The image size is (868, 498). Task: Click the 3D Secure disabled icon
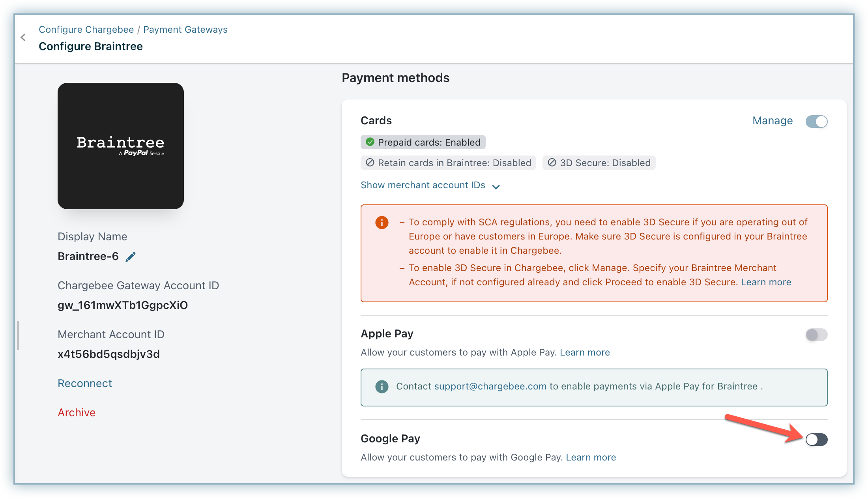[552, 163]
